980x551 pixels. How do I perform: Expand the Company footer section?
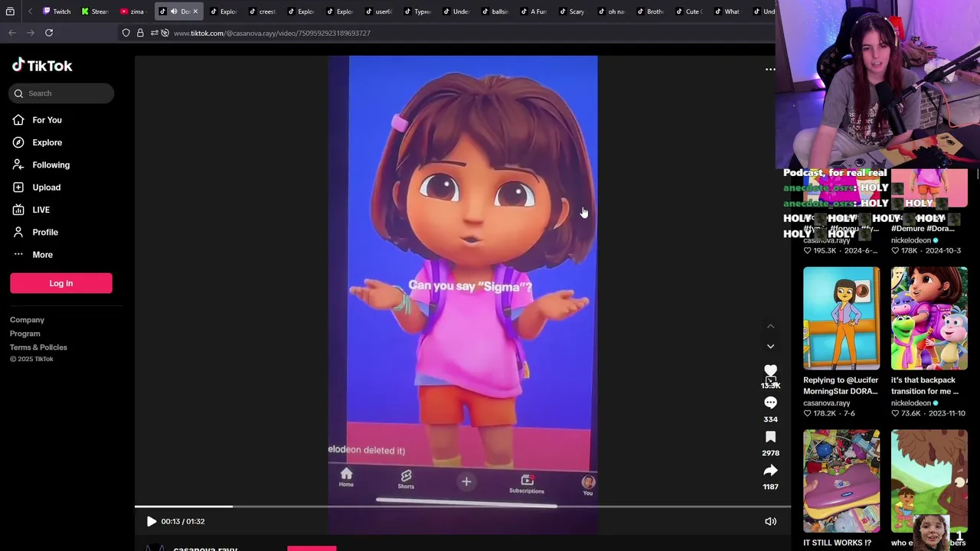[27, 320]
